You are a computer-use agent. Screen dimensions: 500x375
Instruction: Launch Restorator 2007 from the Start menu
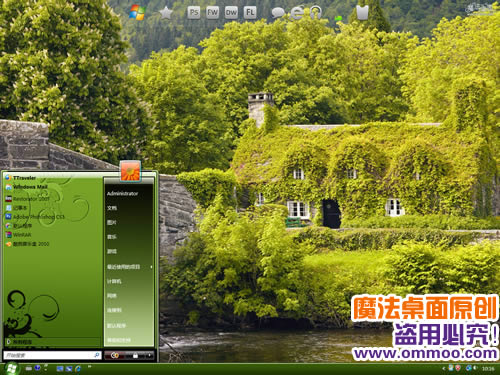click(27, 199)
